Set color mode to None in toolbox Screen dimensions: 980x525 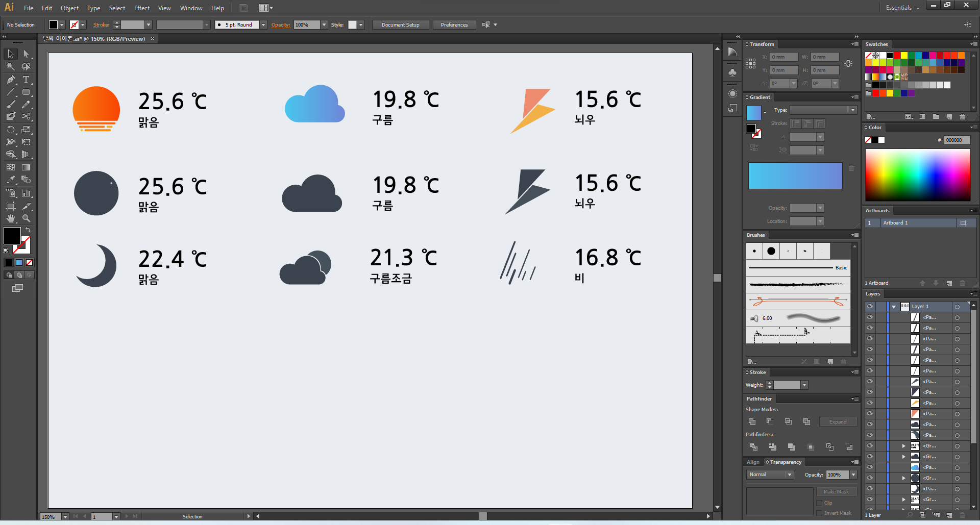pyautogui.click(x=29, y=262)
